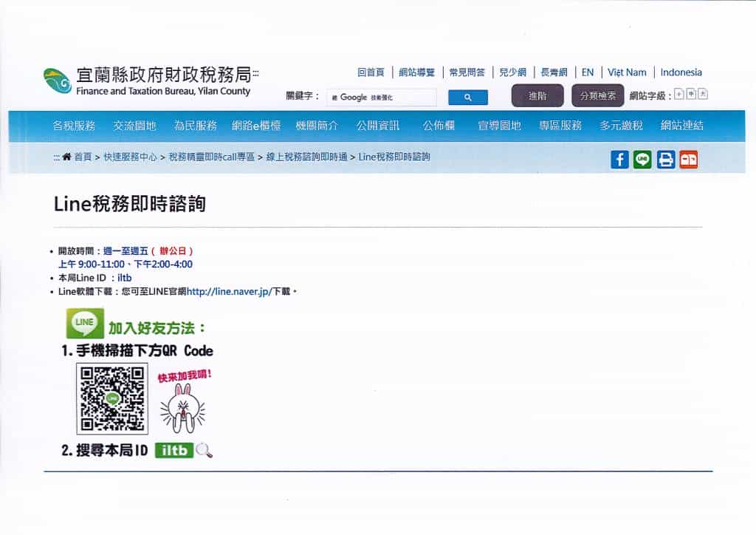The height and width of the screenshot is (535, 756).
Task: Open the 網路e櫃檯 navigation menu
Action: [256, 126]
